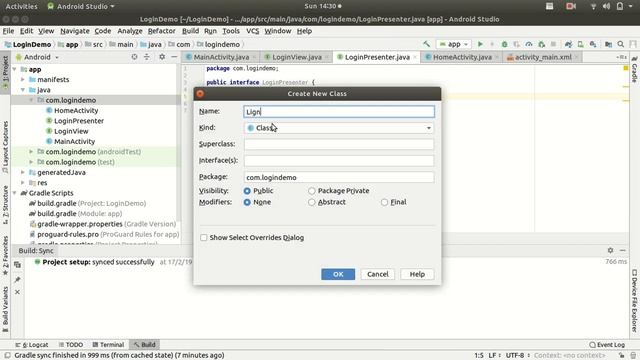Viewport: 640px width, 360px height.
Task: Select Final modifier radio button
Action: [x=384, y=202]
